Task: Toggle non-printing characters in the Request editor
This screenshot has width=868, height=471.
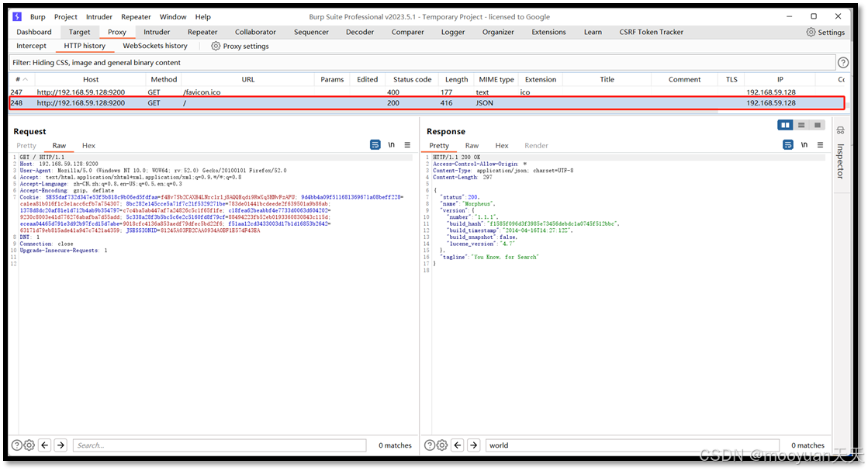Action: (392, 144)
